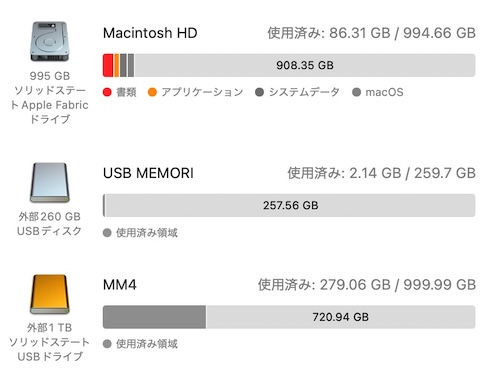
Task: Click the 使用済み領域 dot under USB MEMORI
Action: point(107,233)
